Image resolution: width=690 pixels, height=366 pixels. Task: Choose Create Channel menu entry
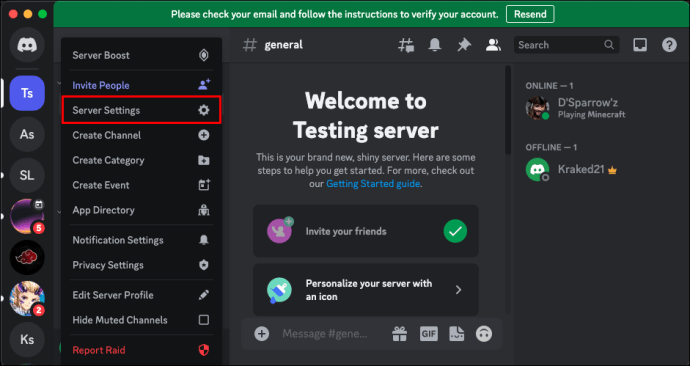[x=141, y=135]
